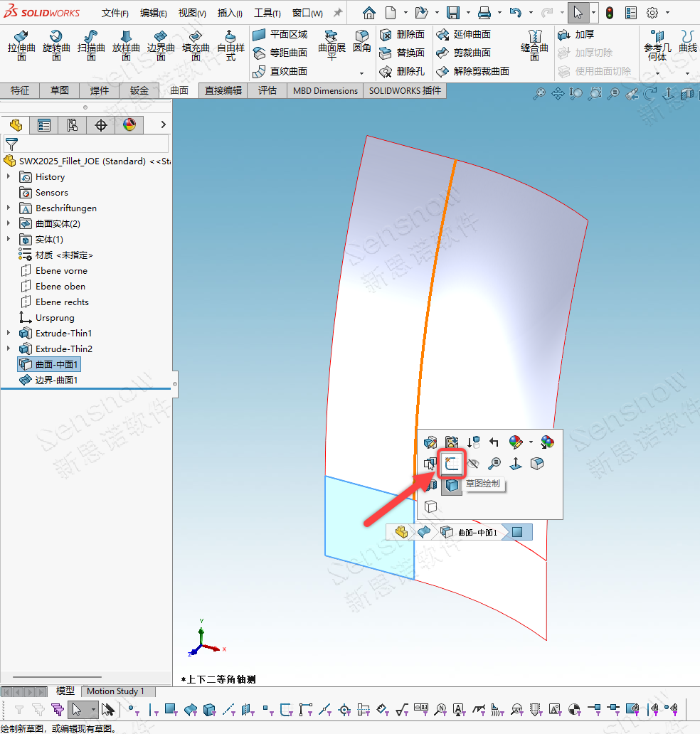Expand the History tree node

click(x=9, y=177)
